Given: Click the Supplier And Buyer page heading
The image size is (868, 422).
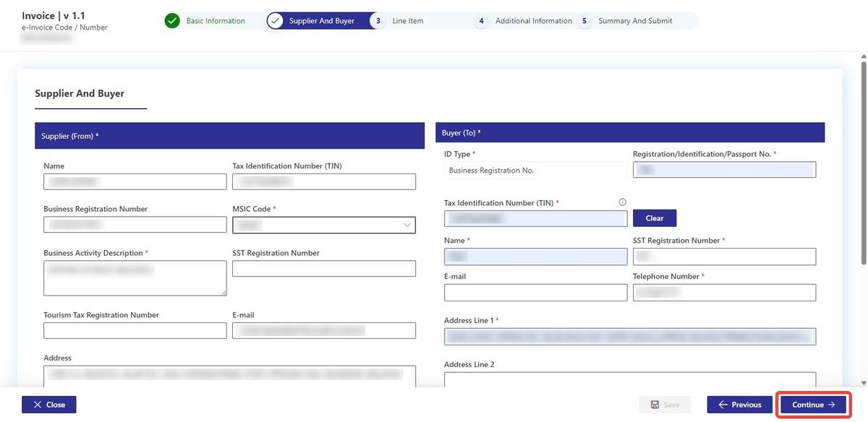Looking at the screenshot, I should (80, 93).
